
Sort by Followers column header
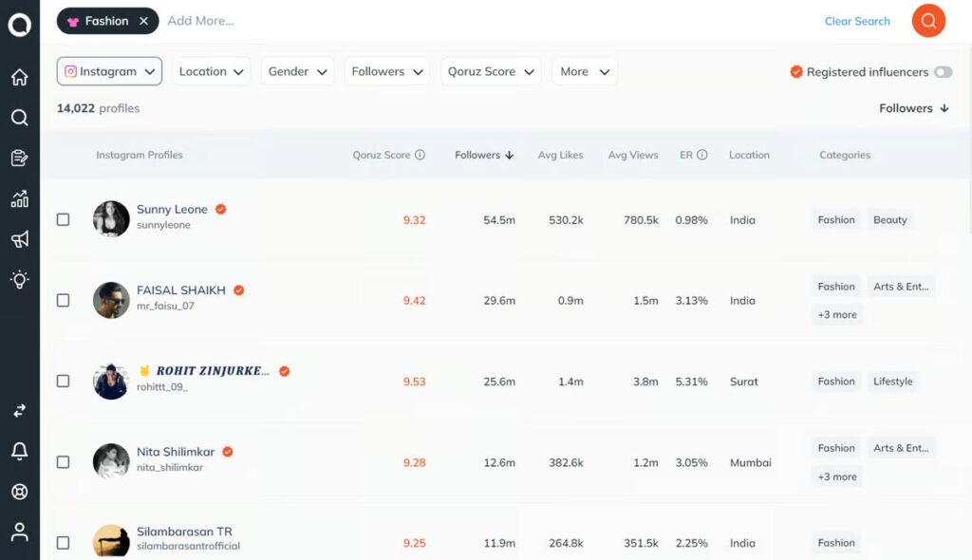click(x=484, y=155)
